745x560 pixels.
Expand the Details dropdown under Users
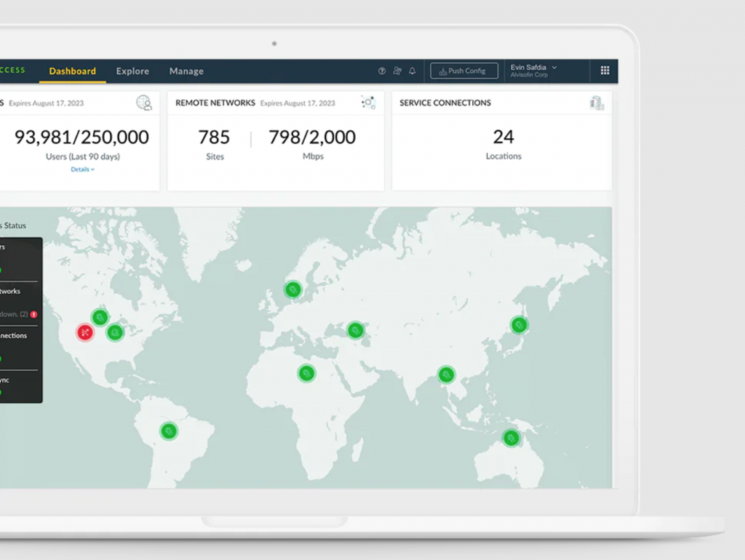pos(82,169)
